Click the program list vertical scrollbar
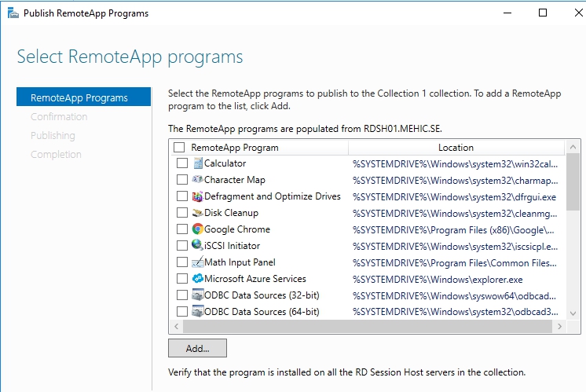Screen dimensions: 586x392 click(x=573, y=236)
